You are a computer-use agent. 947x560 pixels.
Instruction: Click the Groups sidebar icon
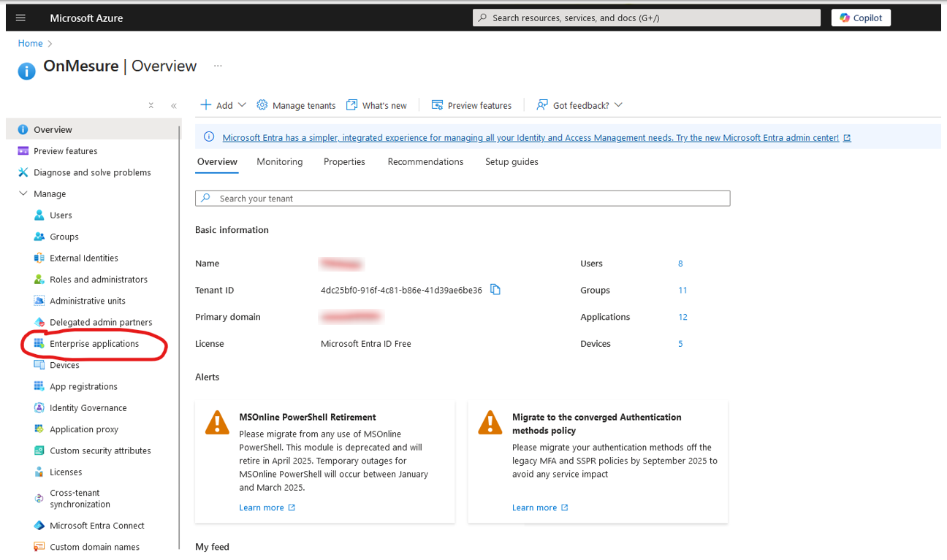pyautogui.click(x=39, y=237)
